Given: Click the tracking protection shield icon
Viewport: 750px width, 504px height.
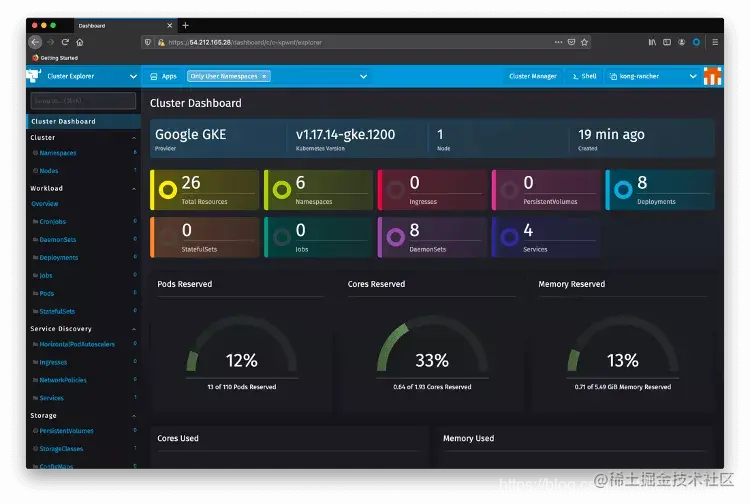Looking at the screenshot, I should (148, 42).
